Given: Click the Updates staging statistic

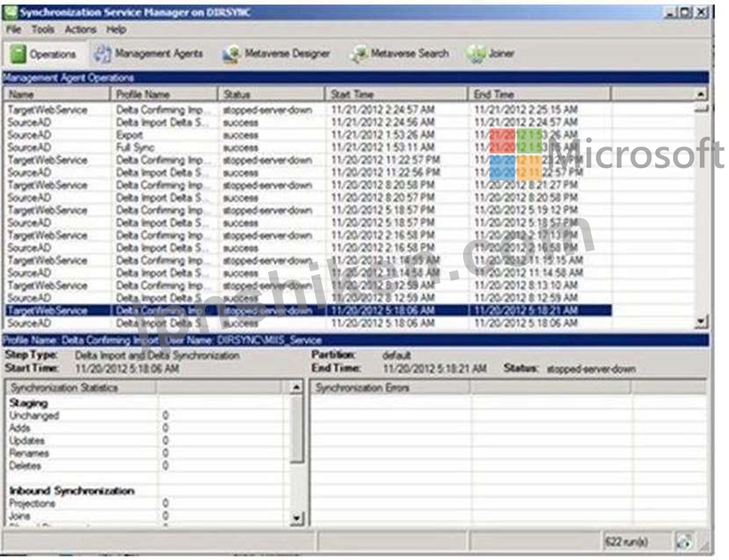Looking at the screenshot, I should (27, 441).
